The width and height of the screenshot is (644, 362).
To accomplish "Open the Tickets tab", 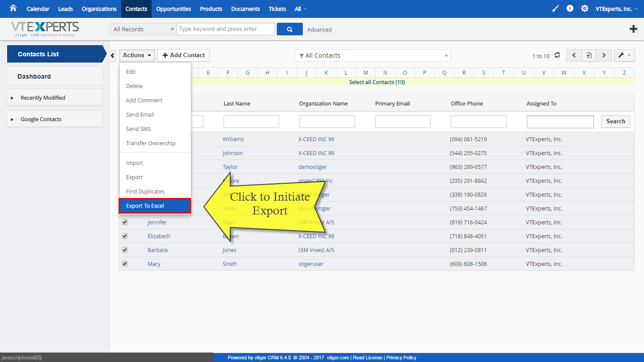I will coord(277,9).
